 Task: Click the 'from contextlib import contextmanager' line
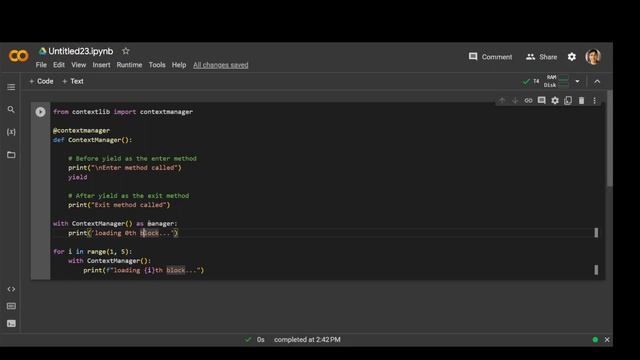tap(123, 112)
